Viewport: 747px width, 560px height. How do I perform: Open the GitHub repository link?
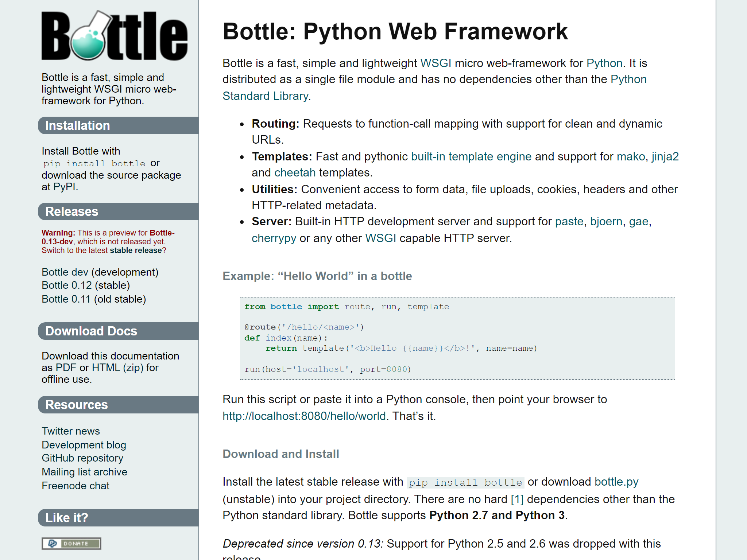pos(82,458)
